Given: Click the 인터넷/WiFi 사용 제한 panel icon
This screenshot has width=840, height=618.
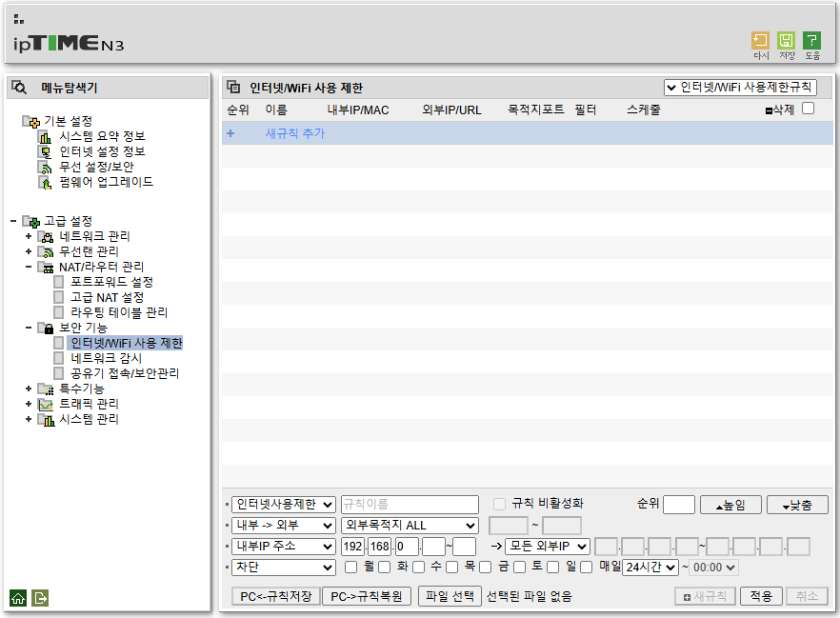Looking at the screenshot, I should pyautogui.click(x=233, y=87).
